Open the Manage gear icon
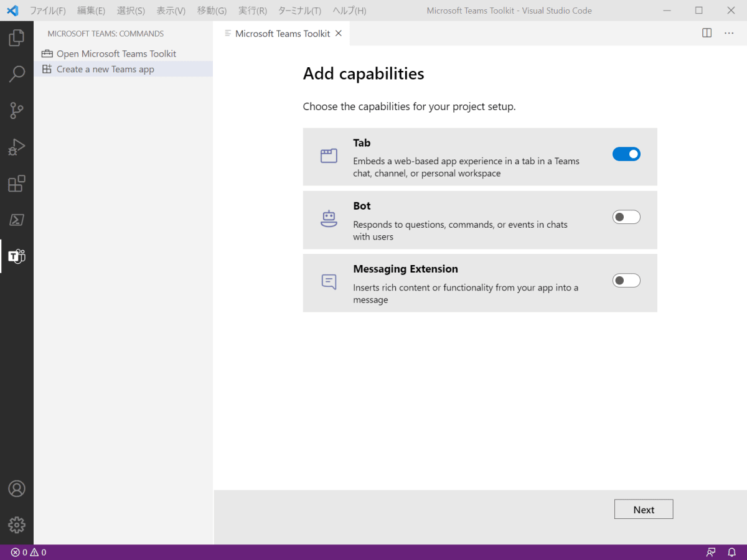The width and height of the screenshot is (747, 560). (x=17, y=525)
